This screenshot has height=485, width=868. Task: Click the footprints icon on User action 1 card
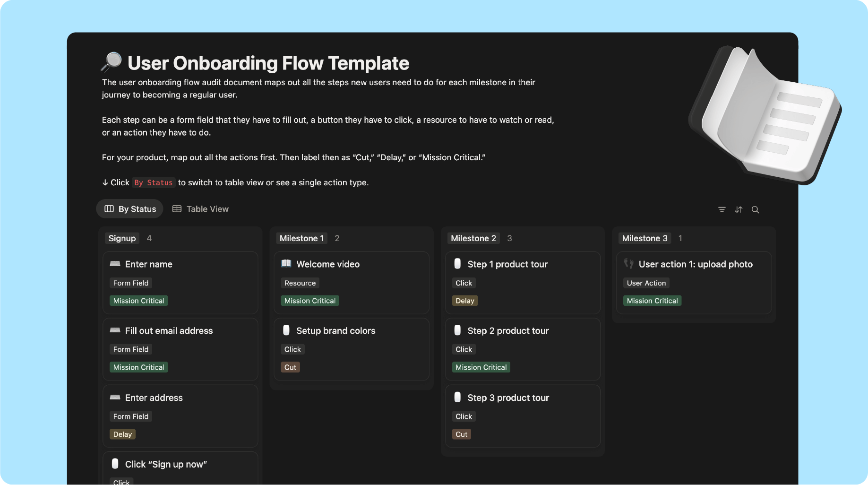(628, 264)
